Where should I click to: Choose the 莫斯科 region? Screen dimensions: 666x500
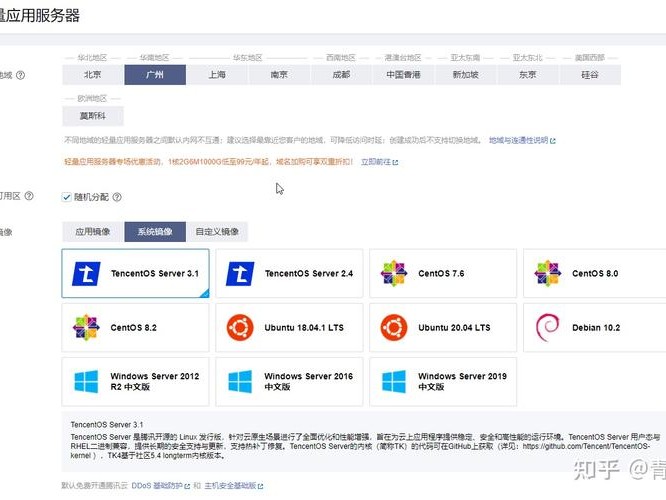[x=93, y=116]
